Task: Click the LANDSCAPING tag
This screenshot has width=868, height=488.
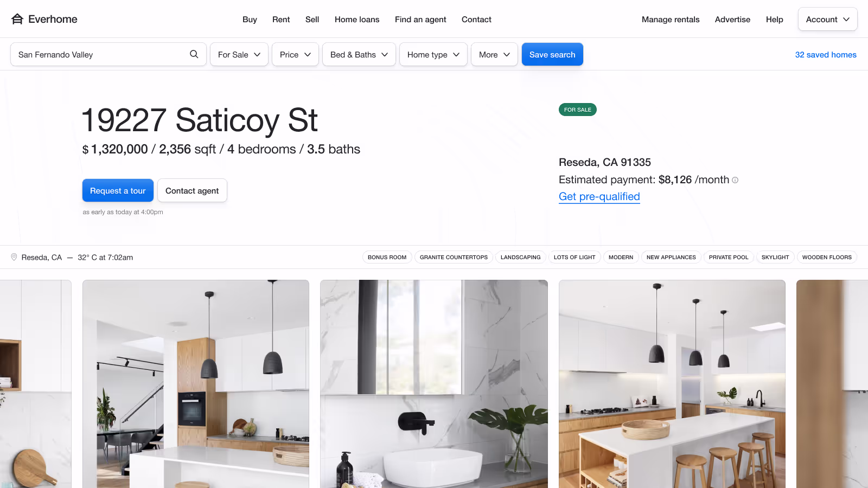Action: point(521,257)
